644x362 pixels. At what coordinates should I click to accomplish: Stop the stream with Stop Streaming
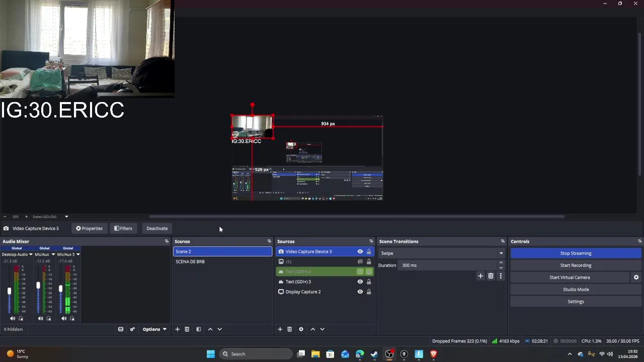pyautogui.click(x=576, y=253)
